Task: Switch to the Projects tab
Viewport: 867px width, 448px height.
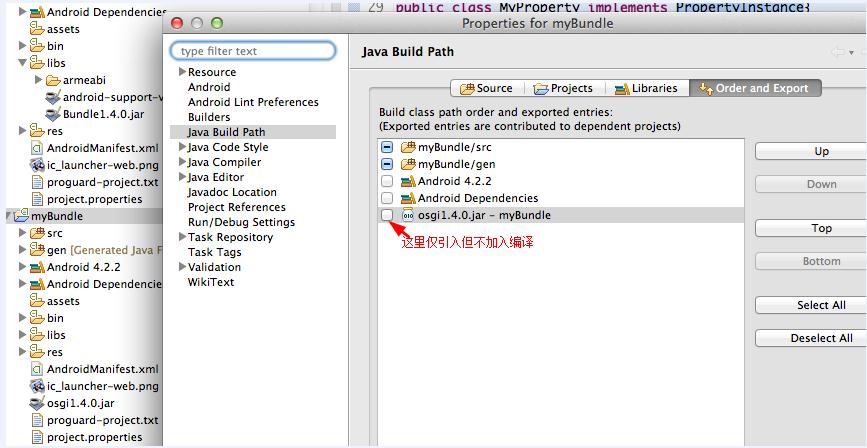Action: [x=563, y=88]
